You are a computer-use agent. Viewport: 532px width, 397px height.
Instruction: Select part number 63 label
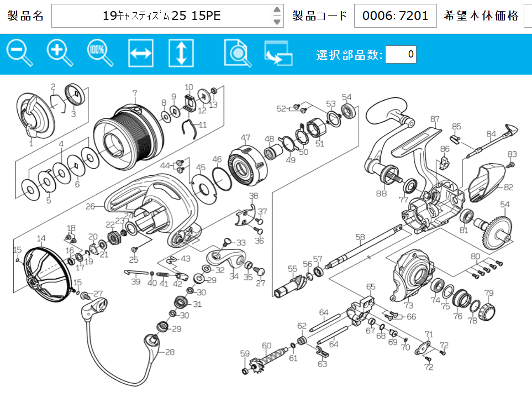coord(322,364)
